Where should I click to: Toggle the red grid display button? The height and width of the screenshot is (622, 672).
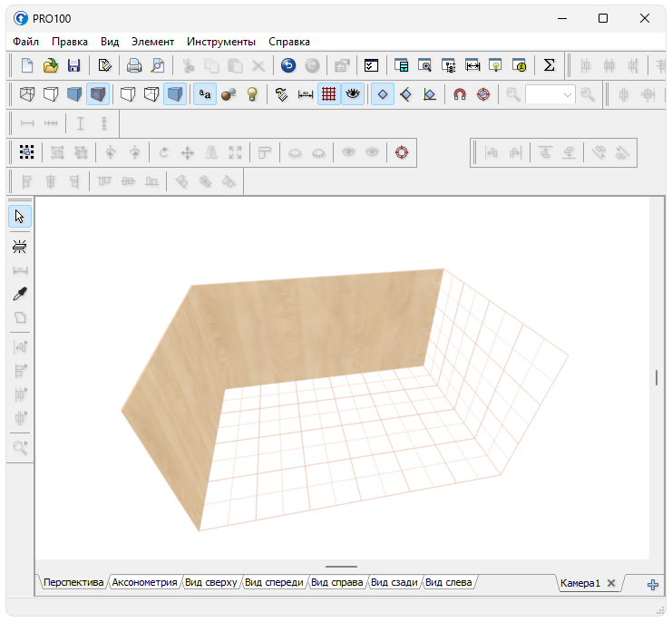pyautogui.click(x=328, y=94)
